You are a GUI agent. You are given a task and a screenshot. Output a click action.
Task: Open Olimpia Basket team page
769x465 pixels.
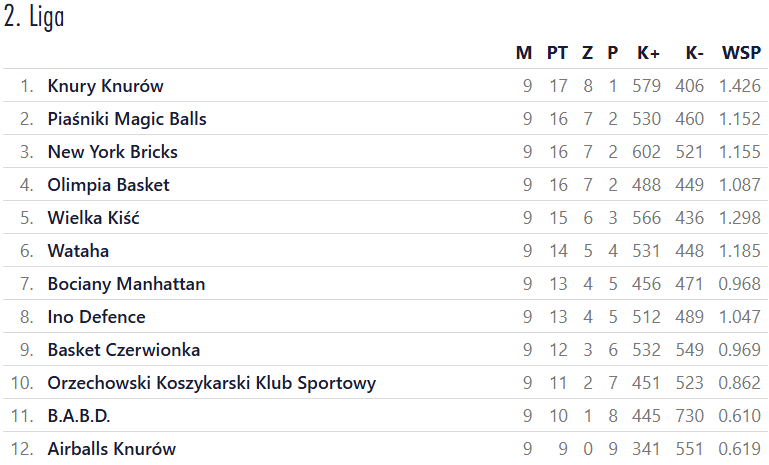tap(108, 185)
